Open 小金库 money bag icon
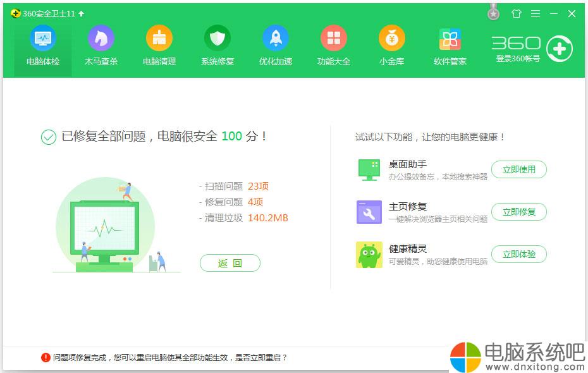The width and height of the screenshot is (588, 373). click(392, 38)
